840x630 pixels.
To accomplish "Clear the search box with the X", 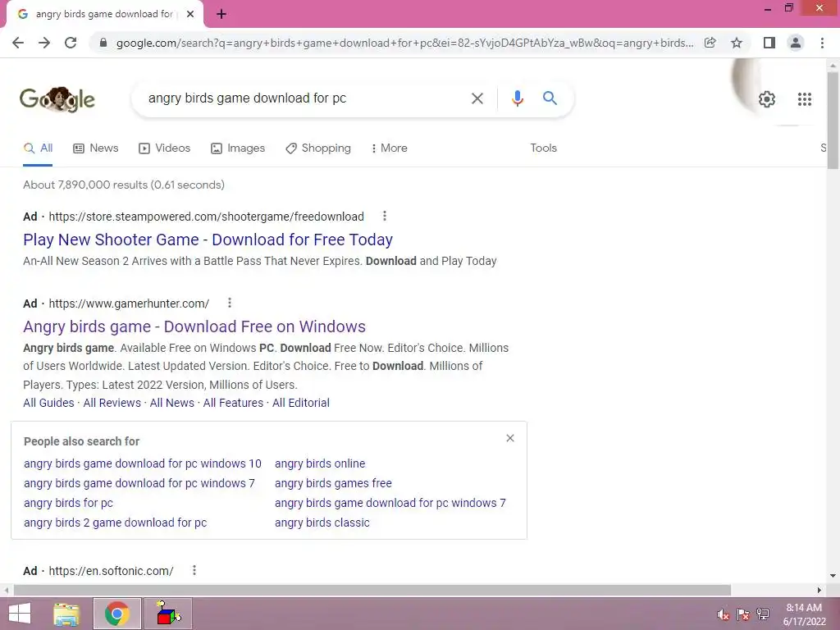I will (x=477, y=98).
